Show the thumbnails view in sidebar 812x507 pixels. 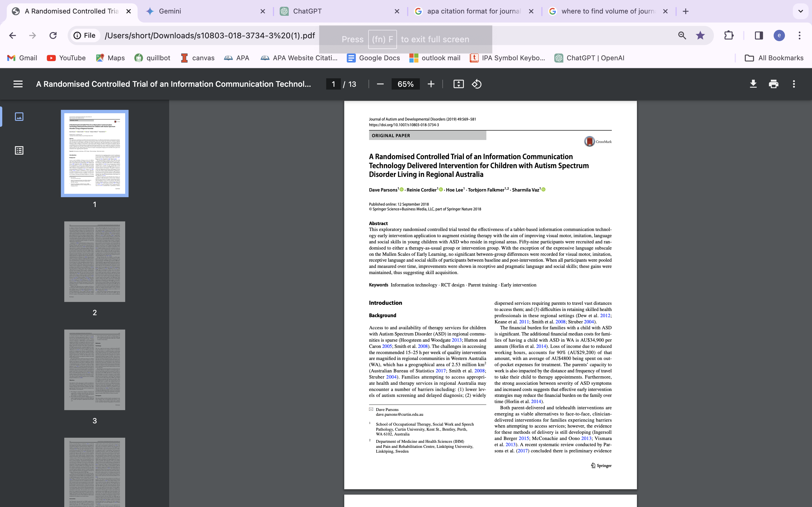tap(19, 117)
